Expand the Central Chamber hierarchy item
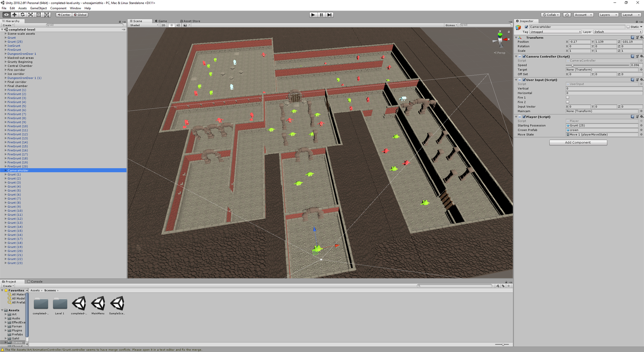 point(6,66)
